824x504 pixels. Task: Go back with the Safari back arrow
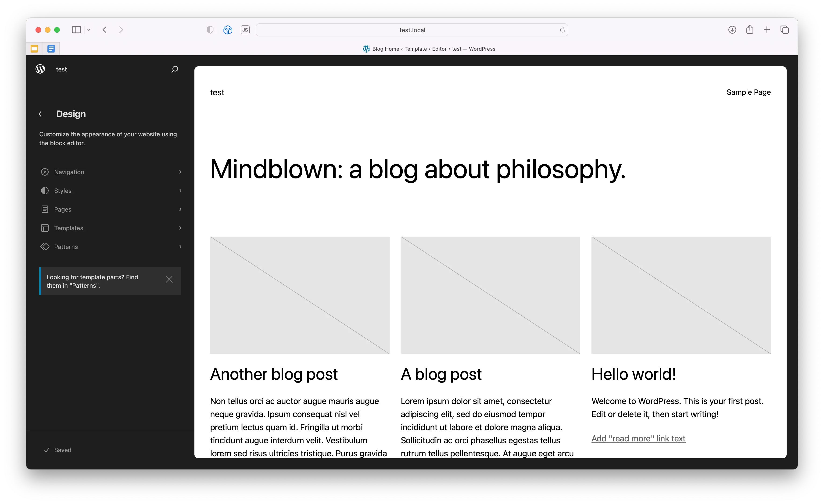105,30
